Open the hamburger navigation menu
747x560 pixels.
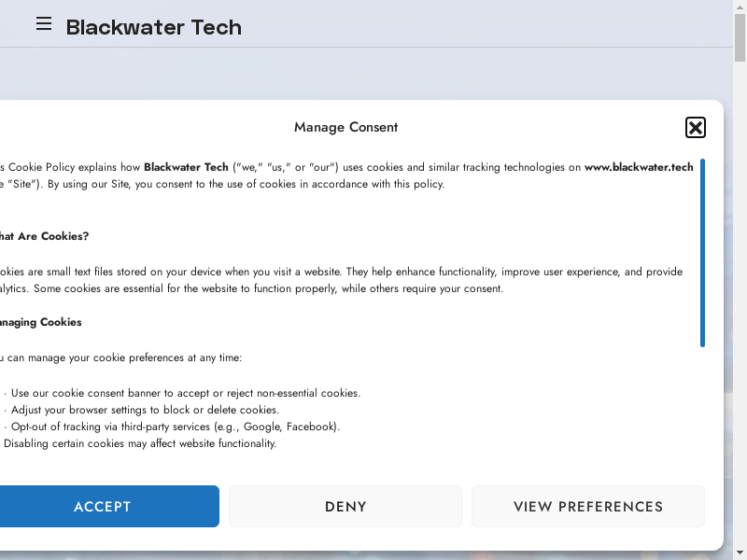(44, 24)
